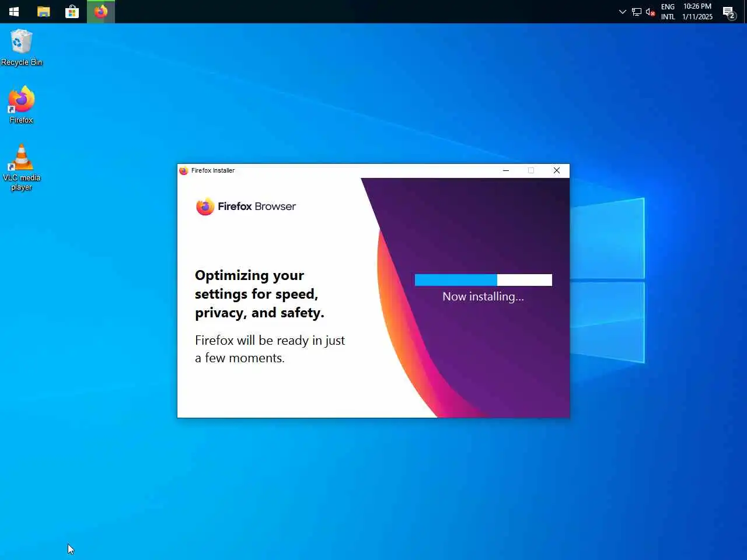This screenshot has width=747, height=560.
Task: Open the network status tray icon
Action: [637, 12]
